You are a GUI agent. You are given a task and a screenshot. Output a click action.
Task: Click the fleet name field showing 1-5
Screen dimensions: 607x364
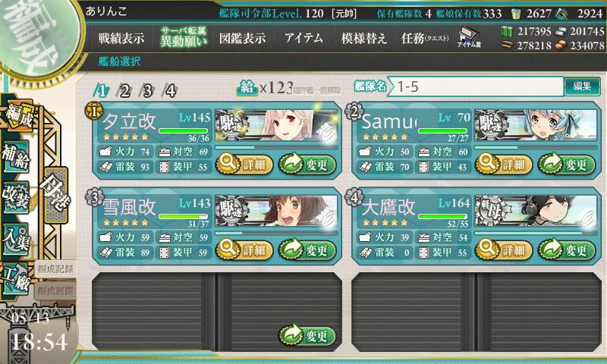click(x=476, y=86)
